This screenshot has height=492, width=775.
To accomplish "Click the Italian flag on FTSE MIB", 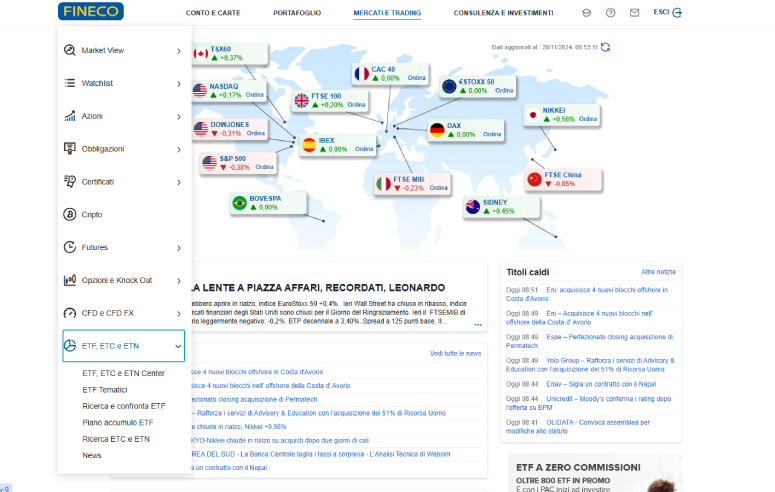I will (x=383, y=184).
